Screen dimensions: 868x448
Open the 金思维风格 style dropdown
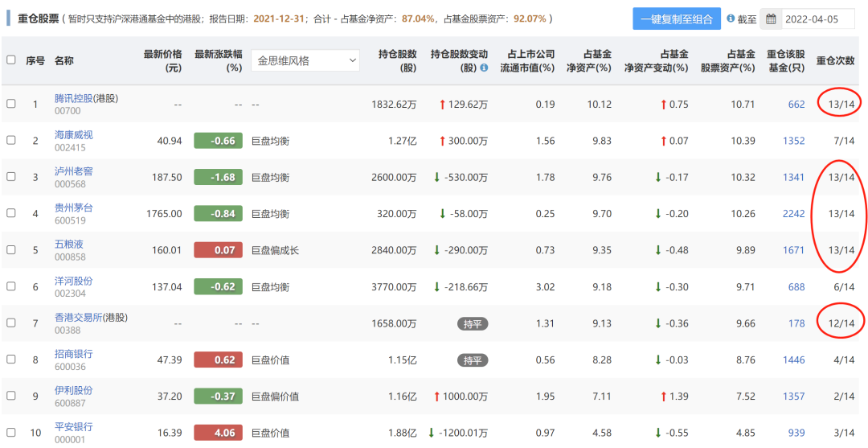tap(305, 60)
